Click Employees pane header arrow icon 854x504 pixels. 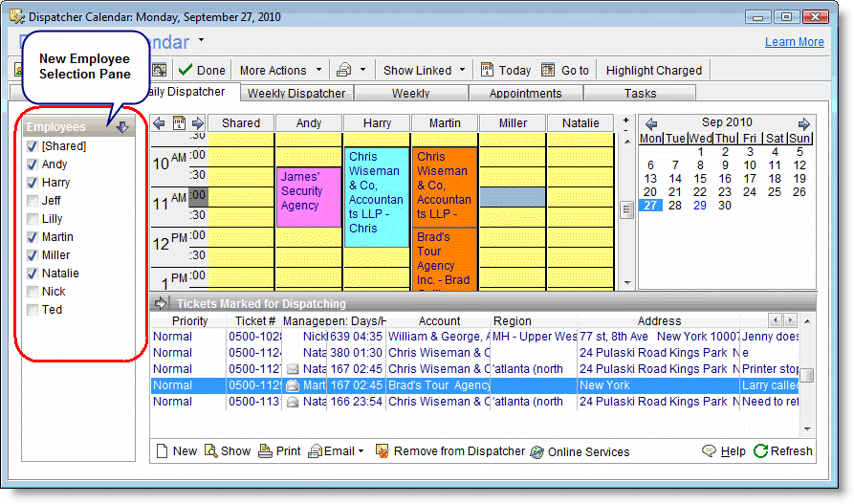pyautogui.click(x=122, y=127)
